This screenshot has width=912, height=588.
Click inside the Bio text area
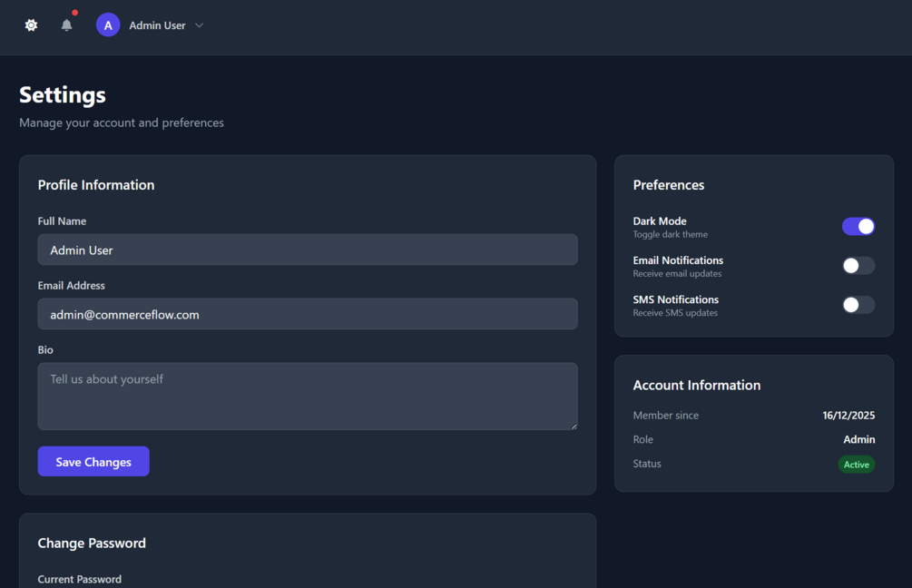click(307, 396)
